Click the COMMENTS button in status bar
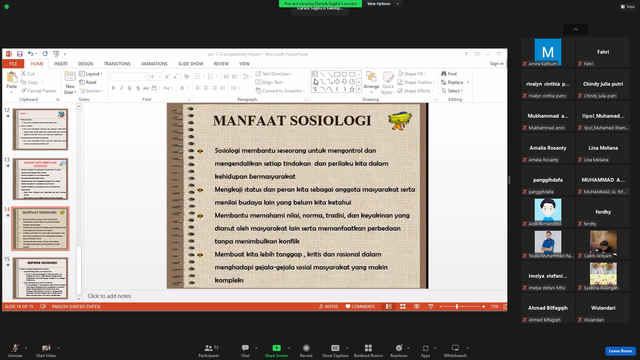Image resolution: width=640 pixels, height=360 pixels. 360,306
